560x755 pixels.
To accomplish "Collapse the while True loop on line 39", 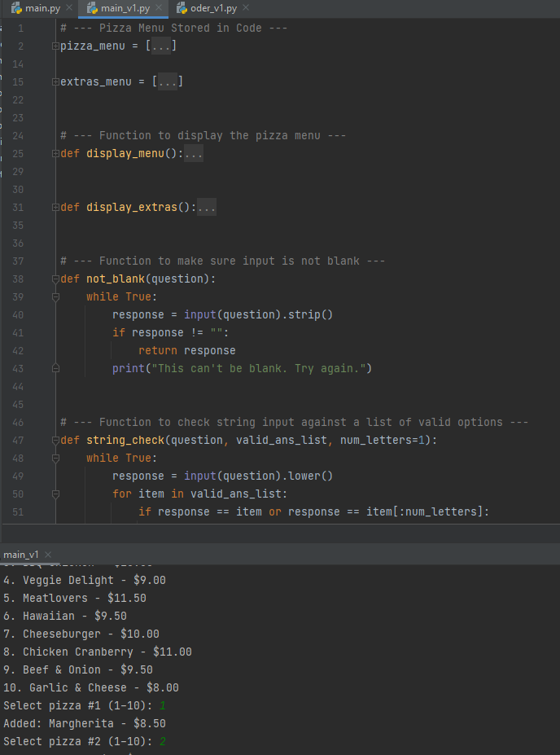I will point(55,297).
